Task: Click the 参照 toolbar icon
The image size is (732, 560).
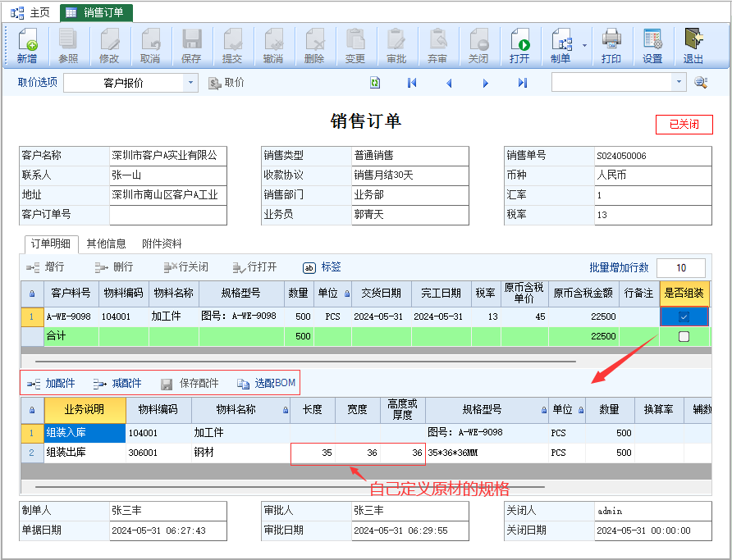Action: click(68, 46)
